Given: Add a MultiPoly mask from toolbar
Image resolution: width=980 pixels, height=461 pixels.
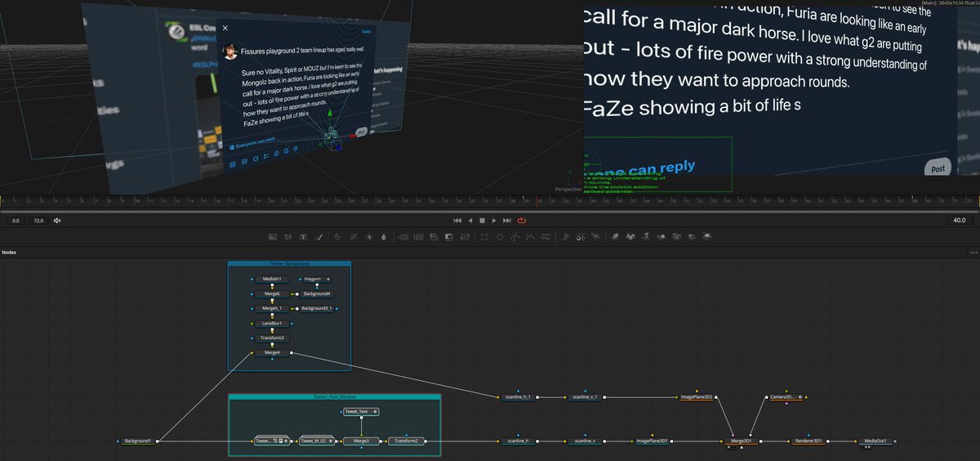Looking at the screenshot, I should tap(546, 236).
